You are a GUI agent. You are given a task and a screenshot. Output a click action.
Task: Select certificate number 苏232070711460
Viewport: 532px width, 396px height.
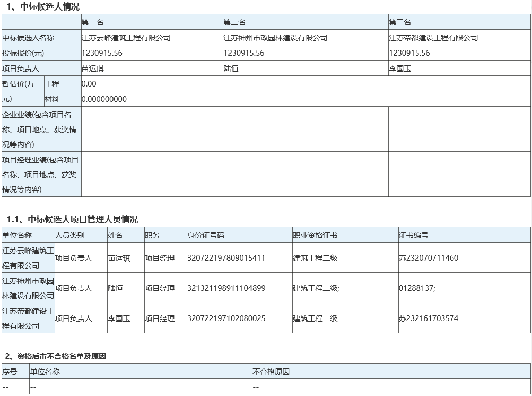429,258
